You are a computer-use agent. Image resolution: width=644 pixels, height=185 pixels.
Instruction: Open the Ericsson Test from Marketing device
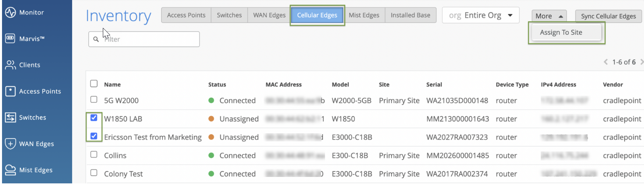click(152, 137)
